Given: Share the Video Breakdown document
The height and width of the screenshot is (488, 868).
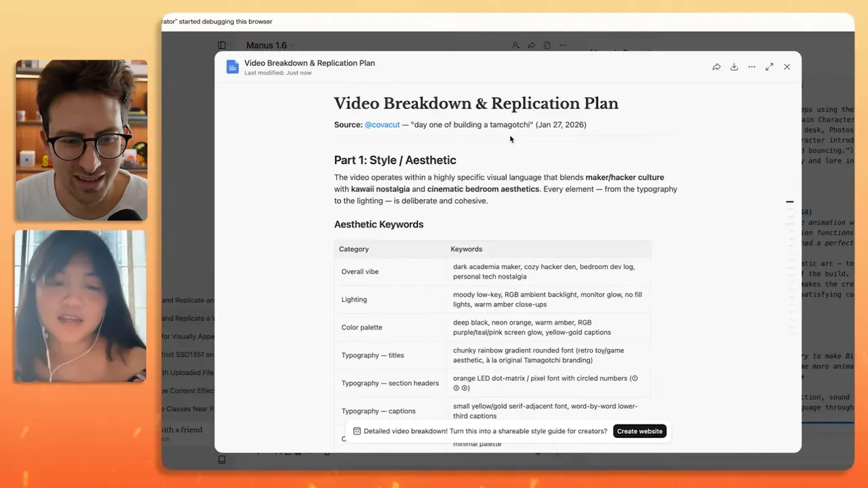Looking at the screenshot, I should point(716,67).
